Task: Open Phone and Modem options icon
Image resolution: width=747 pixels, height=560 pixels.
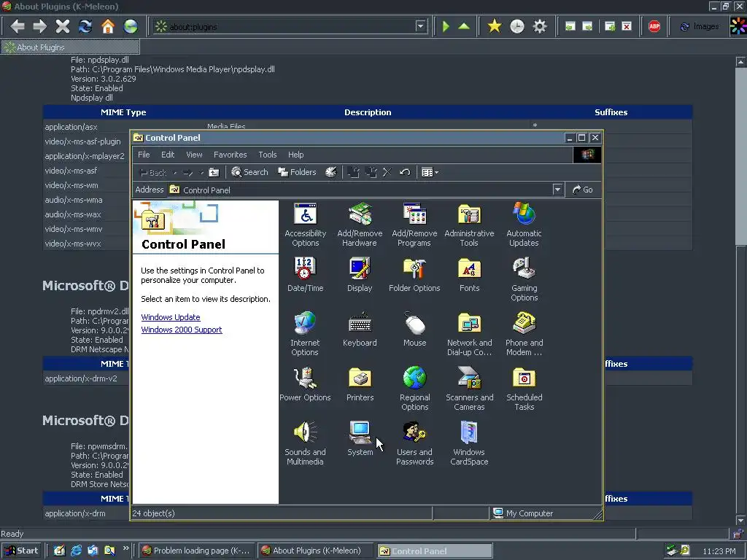Action: (524, 334)
